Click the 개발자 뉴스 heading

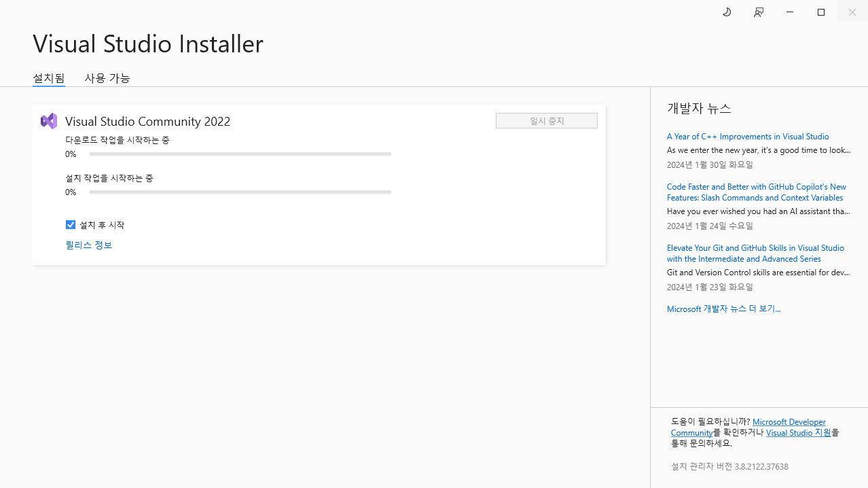coord(699,108)
